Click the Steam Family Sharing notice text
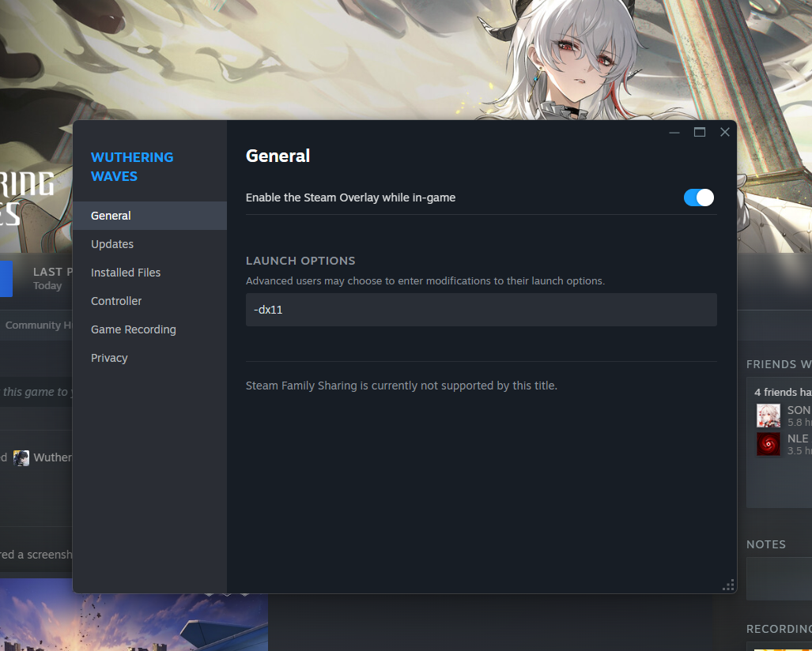The image size is (812, 651). [402, 386]
